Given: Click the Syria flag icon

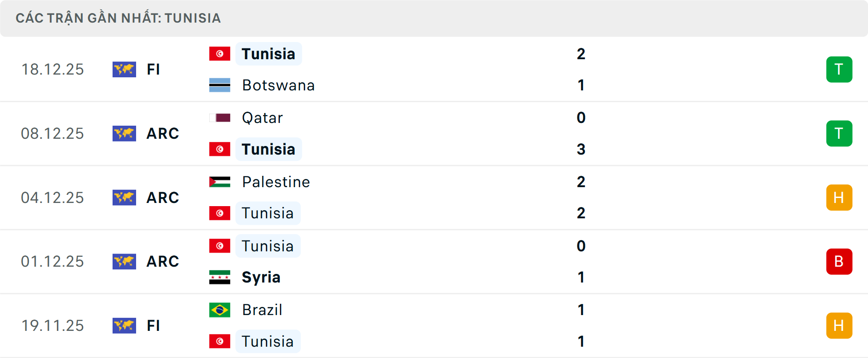Looking at the screenshot, I should [x=220, y=277].
